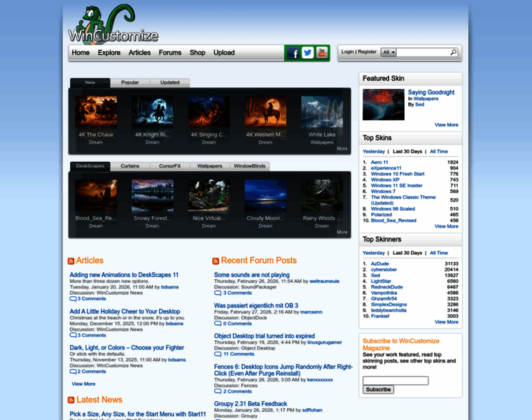Open the Shop navigation item
This screenshot has width=532, height=420.
tap(197, 52)
